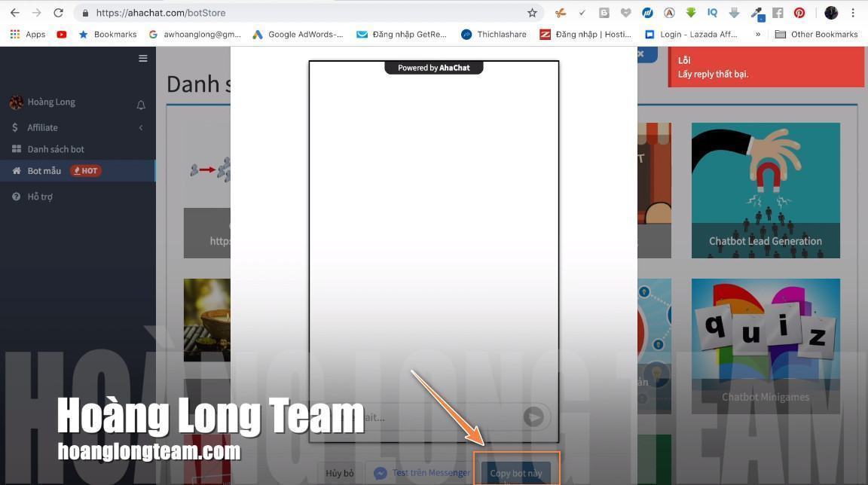The width and height of the screenshot is (868, 485).
Task: Open awhoanglong@gm... Google bookmark
Action: 195,35
